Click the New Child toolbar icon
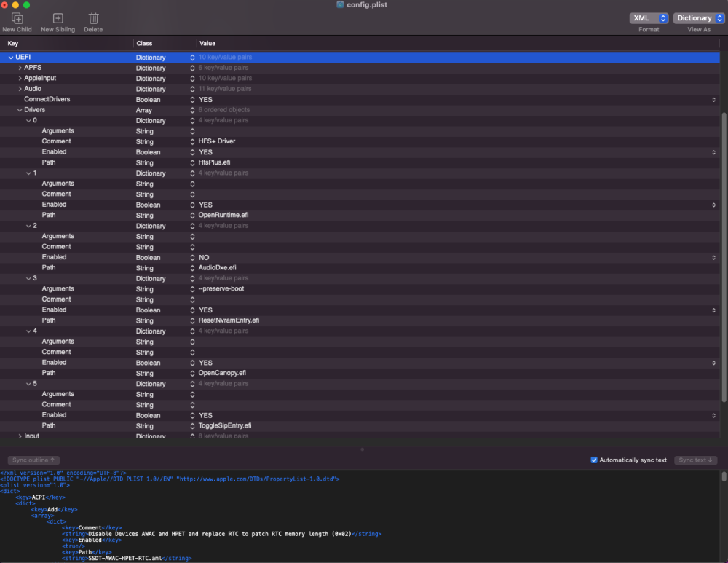728x563 pixels. 17,18
